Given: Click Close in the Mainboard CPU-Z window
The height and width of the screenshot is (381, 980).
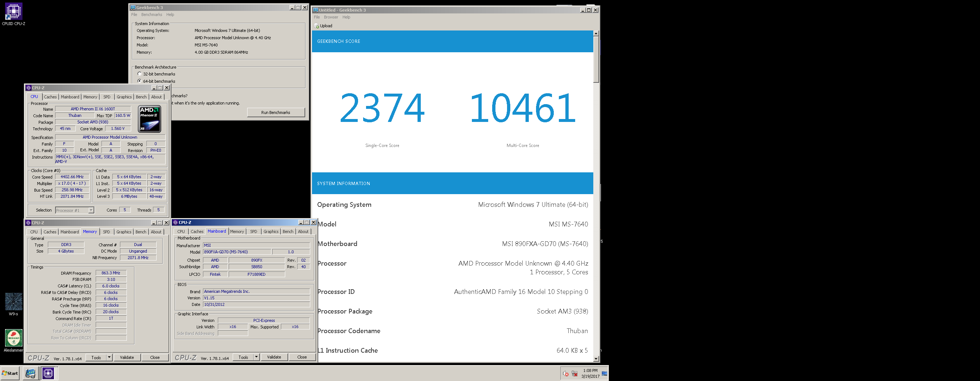Looking at the screenshot, I should (302, 357).
